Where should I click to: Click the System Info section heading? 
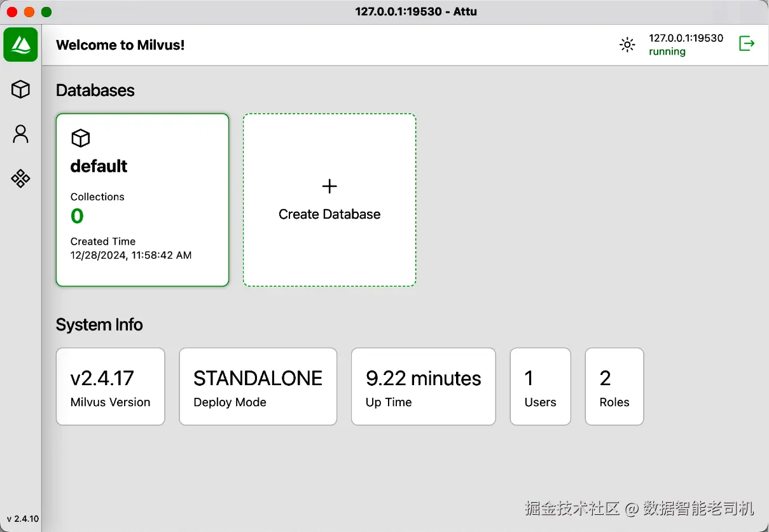pyautogui.click(x=99, y=325)
